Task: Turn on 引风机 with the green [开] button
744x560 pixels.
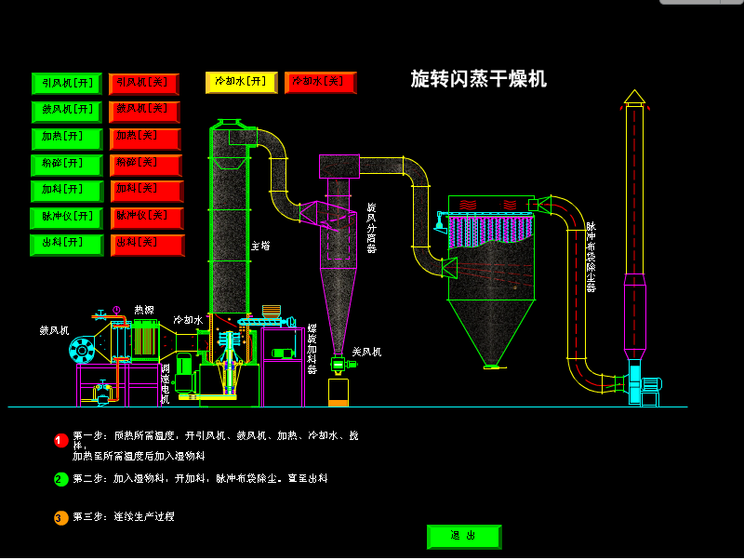Action: pos(67,84)
